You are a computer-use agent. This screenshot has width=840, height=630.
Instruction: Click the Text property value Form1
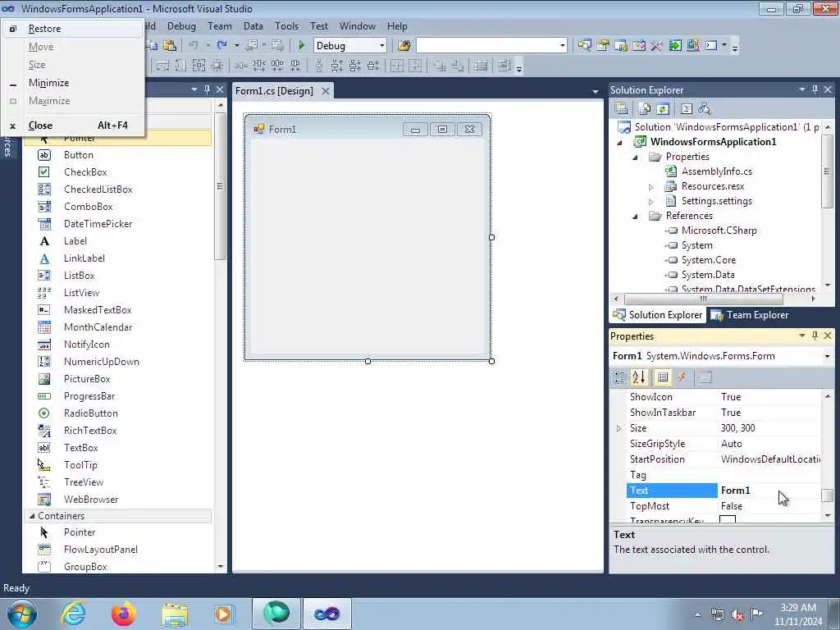point(769,491)
